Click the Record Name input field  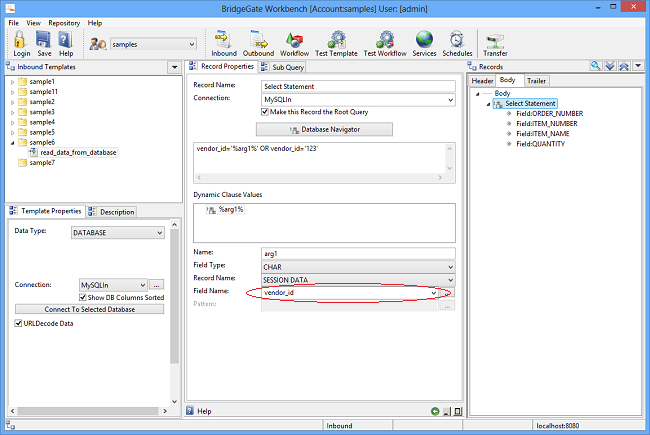coord(358,86)
